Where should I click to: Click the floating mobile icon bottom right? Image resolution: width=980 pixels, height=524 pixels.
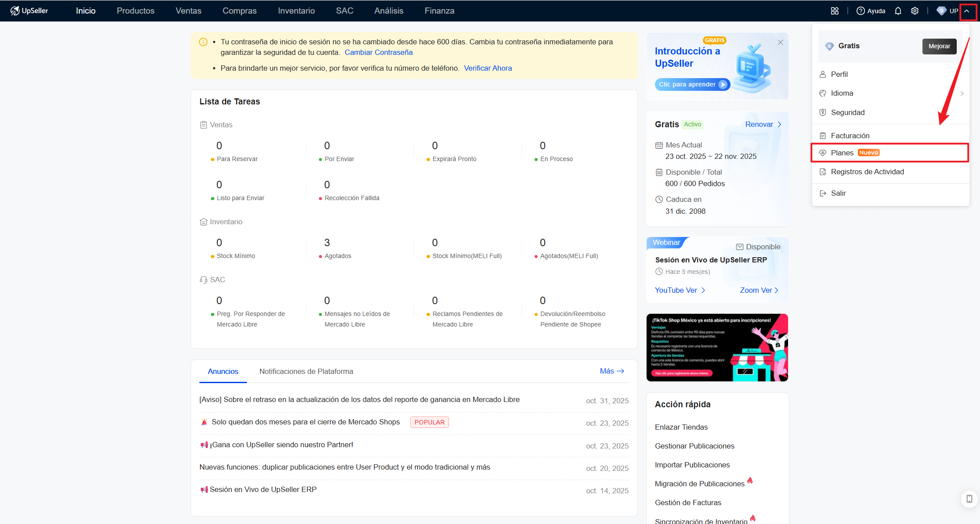tap(969, 499)
